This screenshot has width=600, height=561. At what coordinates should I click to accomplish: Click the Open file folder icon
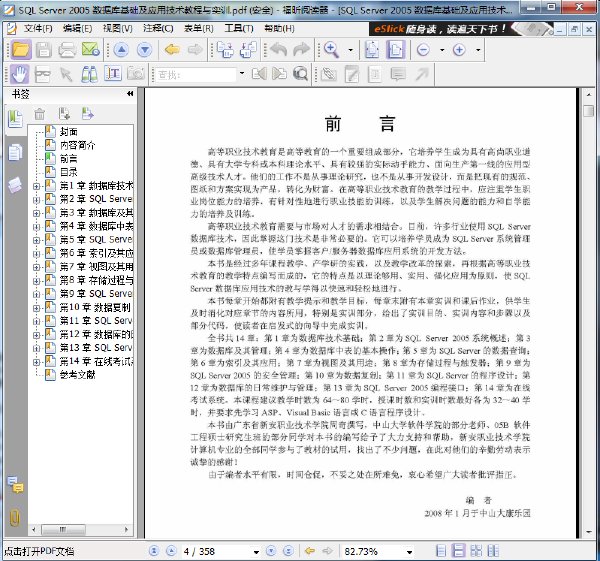coord(21,50)
